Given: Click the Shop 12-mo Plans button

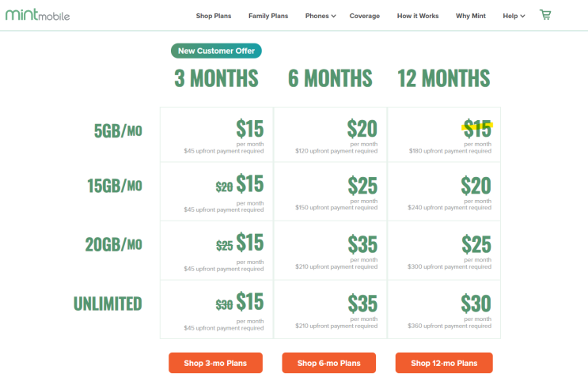Looking at the screenshot, I should click(x=444, y=363).
